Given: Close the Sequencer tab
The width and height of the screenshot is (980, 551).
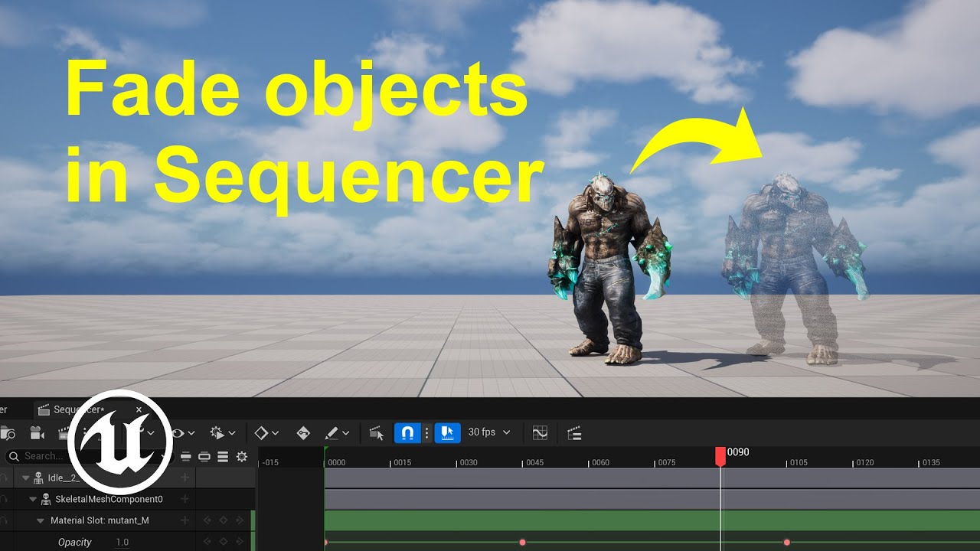Looking at the screenshot, I should 139,409.
